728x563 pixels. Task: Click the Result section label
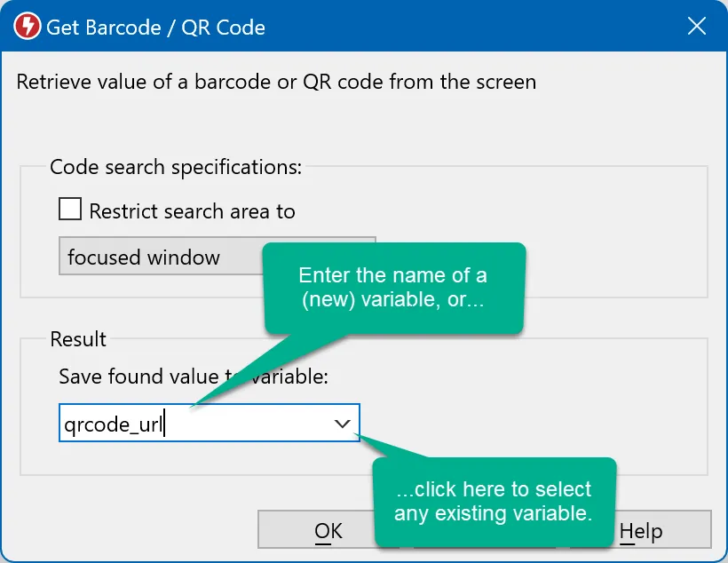click(78, 338)
